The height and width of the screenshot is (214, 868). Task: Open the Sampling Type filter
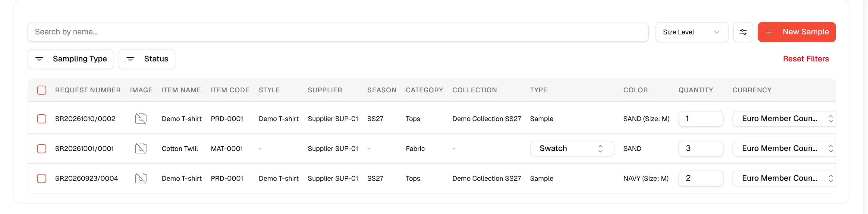tap(71, 59)
